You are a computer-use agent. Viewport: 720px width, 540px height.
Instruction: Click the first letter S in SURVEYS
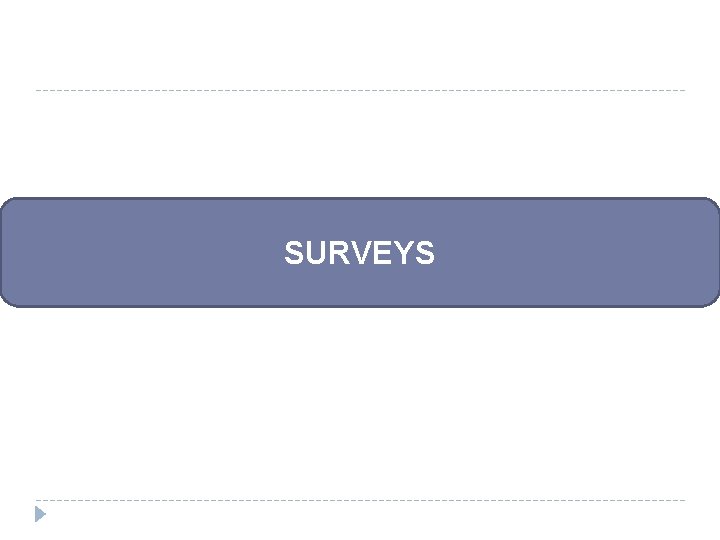click(x=294, y=253)
